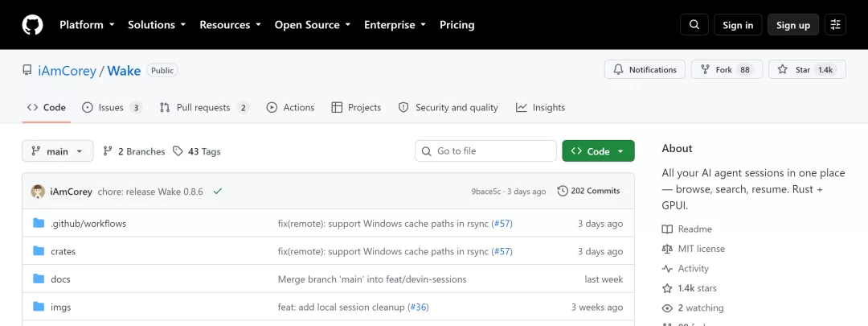Switch to the Pull requests tab
Viewport: 868px width, 326px height.
tap(204, 108)
